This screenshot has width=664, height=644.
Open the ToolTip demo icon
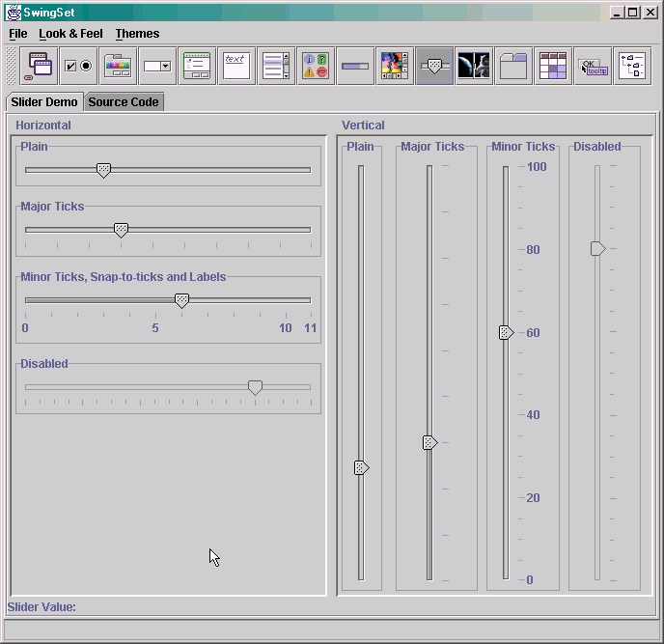(593, 66)
